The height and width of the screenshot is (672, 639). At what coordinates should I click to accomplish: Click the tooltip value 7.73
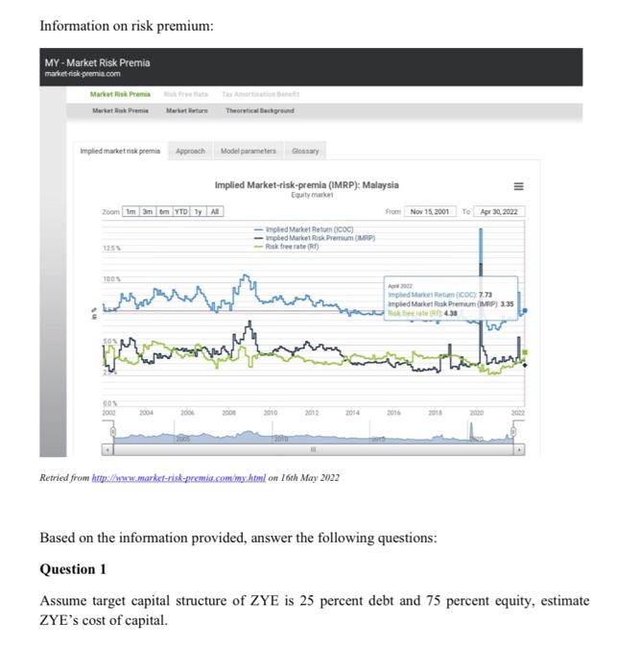(485, 295)
